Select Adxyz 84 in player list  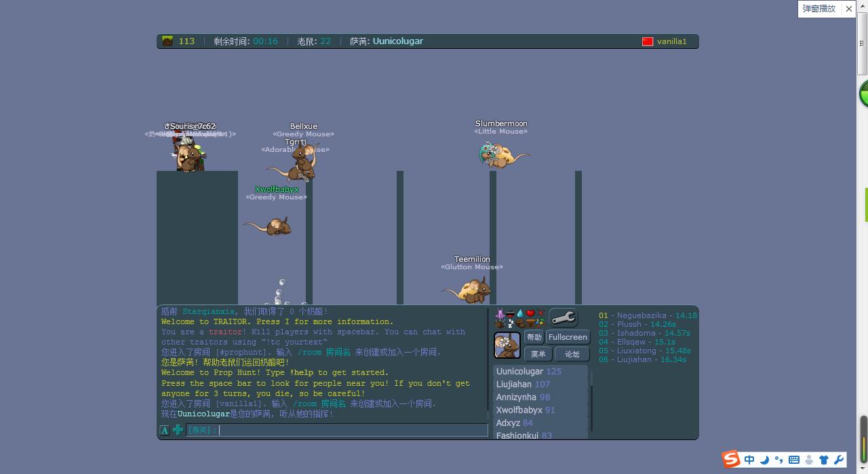(x=540, y=423)
